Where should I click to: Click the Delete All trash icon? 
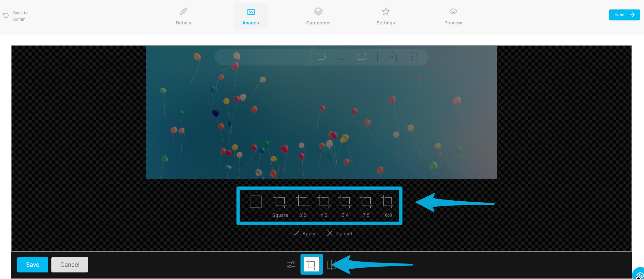point(413,57)
